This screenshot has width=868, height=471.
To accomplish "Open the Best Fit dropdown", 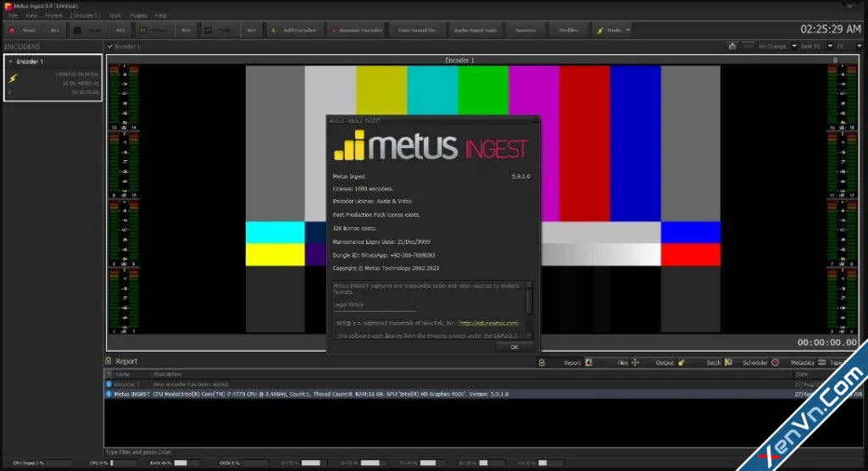I will (x=816, y=47).
